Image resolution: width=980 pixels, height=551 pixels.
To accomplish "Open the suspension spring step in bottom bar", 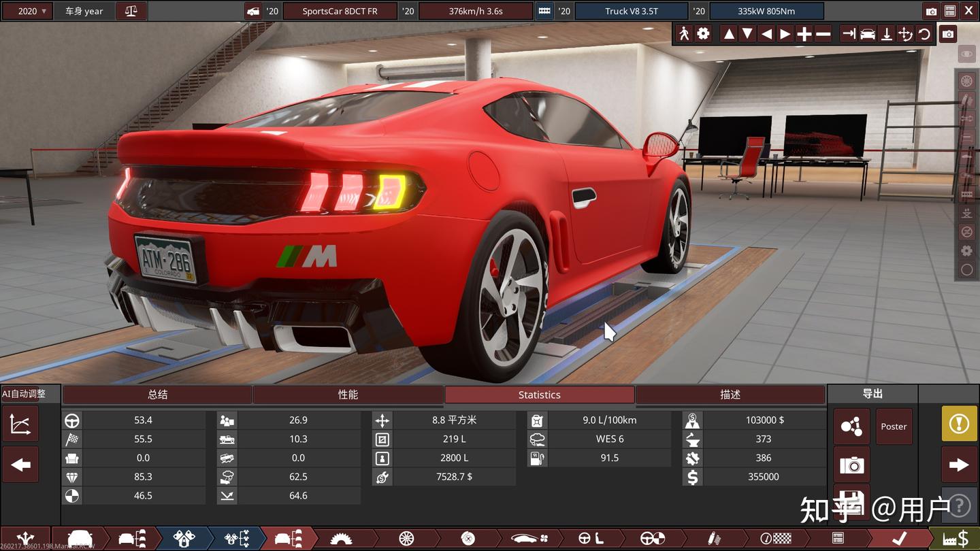I will tap(714, 538).
